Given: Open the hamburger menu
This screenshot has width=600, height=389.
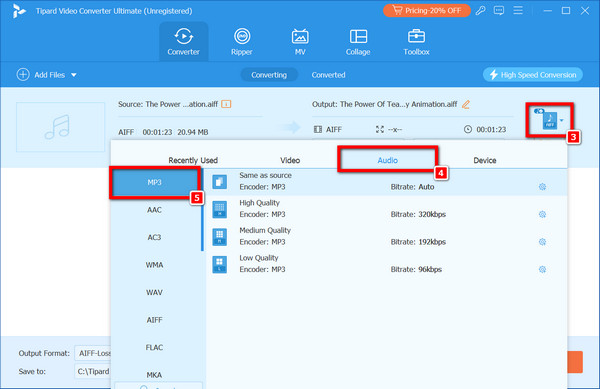Looking at the screenshot, I should coord(518,11).
